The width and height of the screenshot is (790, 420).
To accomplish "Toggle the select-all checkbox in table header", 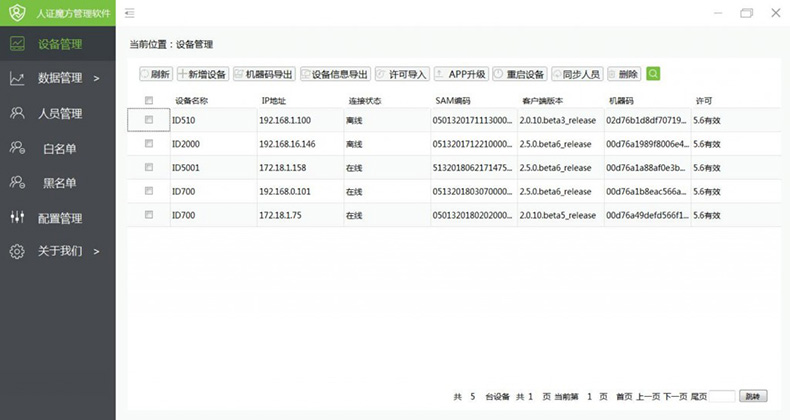I will tap(149, 100).
